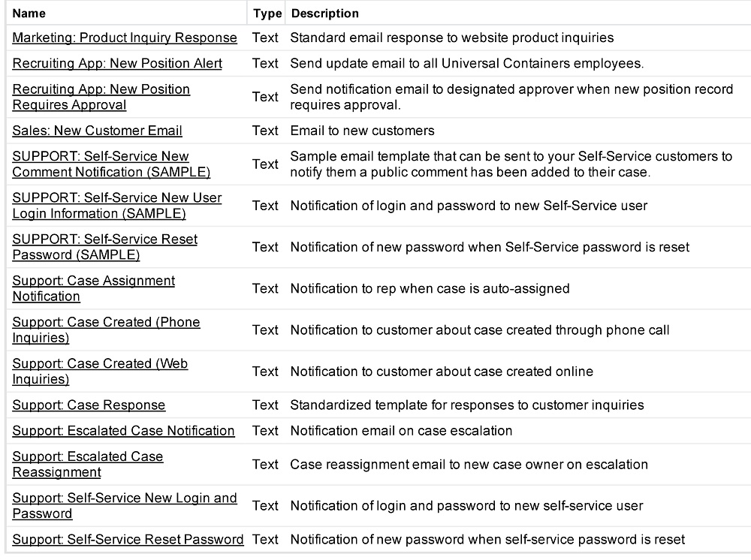Click the Type cell for Sales: New Customer Email
Viewport: 751px width, 560px height.
pos(266,131)
